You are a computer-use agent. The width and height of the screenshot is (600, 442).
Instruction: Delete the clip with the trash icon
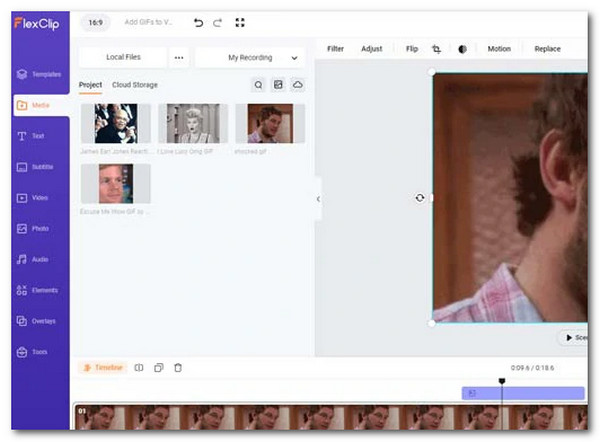pos(178,368)
